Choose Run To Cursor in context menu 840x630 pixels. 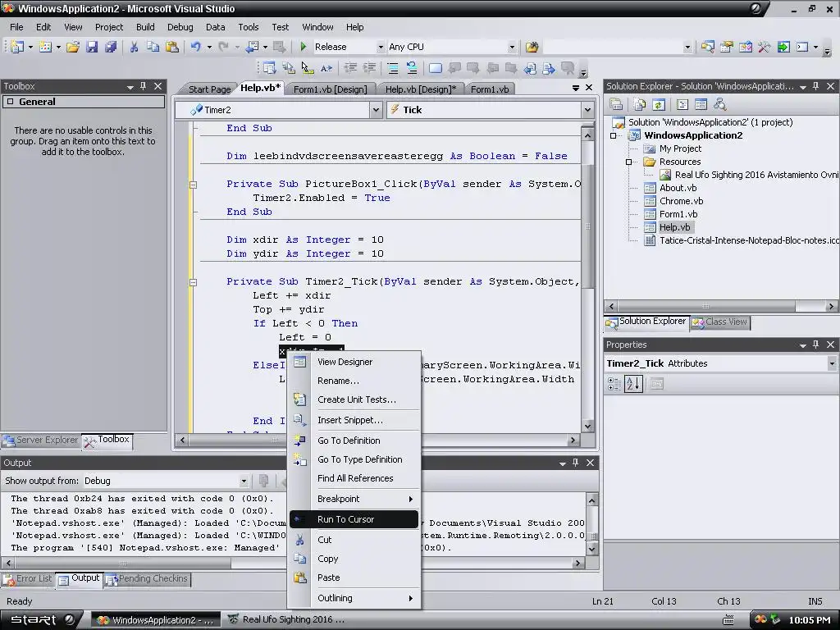pos(354,519)
